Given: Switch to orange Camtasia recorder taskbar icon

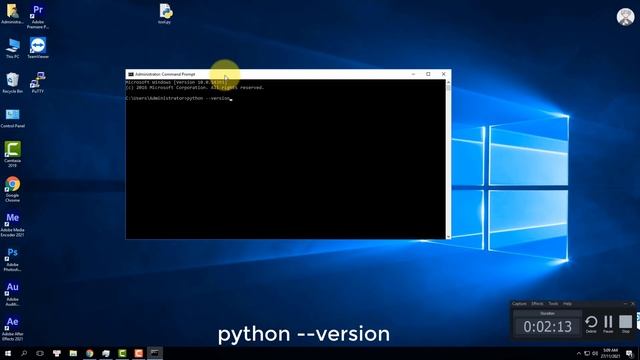Looking at the screenshot, I should [138, 353].
